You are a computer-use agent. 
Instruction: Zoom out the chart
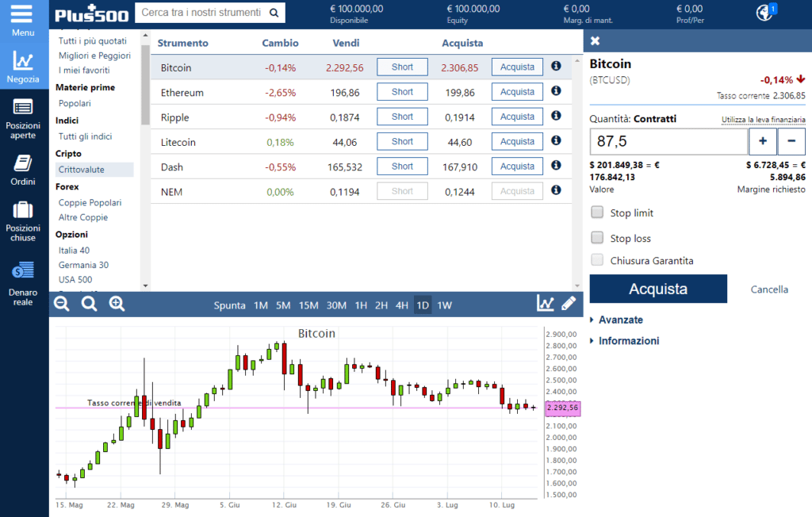click(x=62, y=304)
